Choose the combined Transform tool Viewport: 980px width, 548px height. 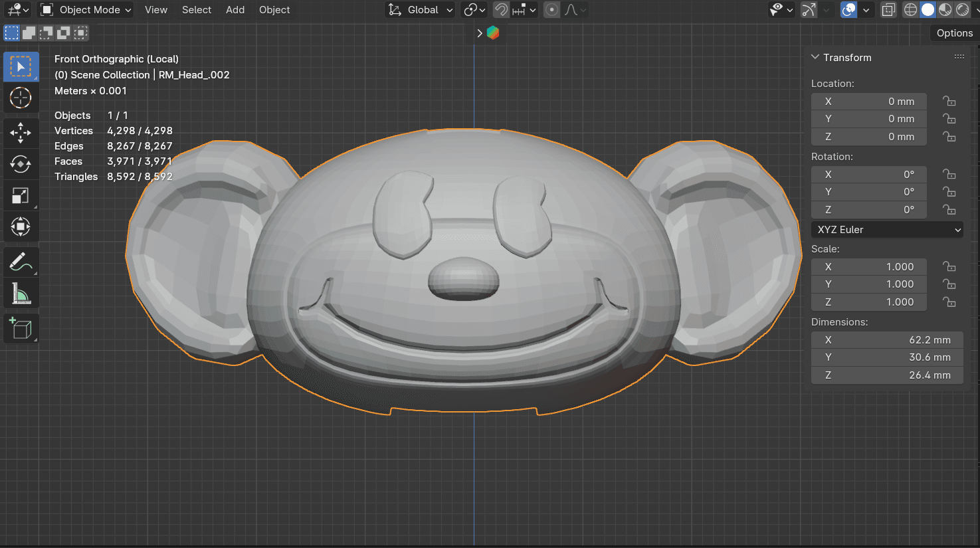(x=21, y=227)
